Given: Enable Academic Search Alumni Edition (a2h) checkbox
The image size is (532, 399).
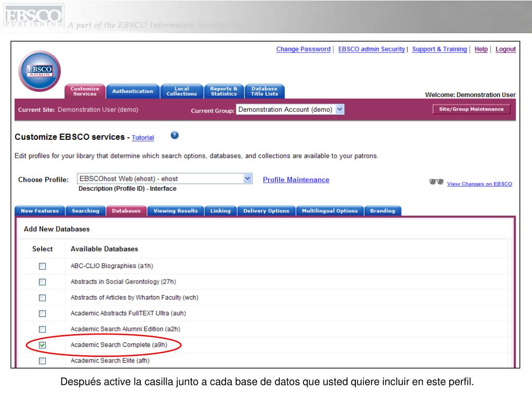Looking at the screenshot, I should (x=43, y=329).
